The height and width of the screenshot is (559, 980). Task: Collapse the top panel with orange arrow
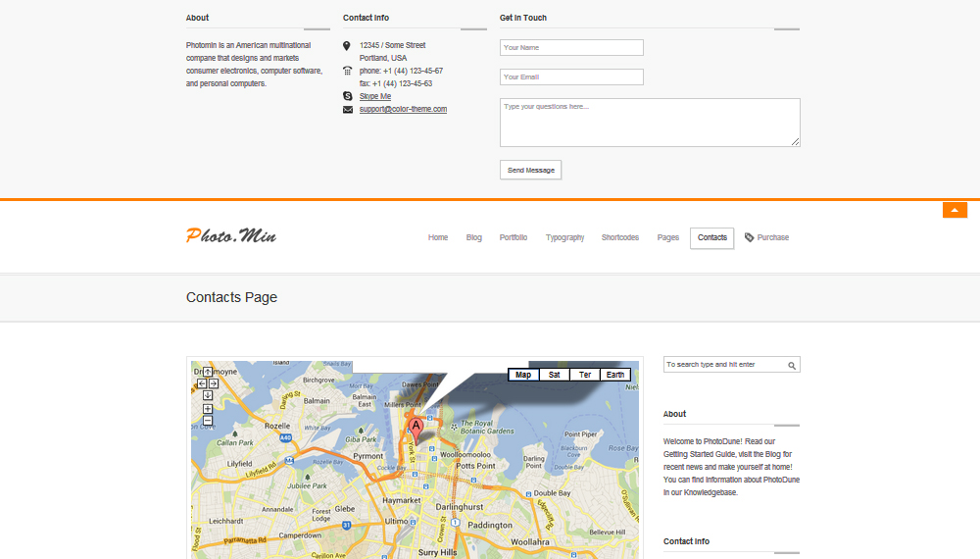955,210
